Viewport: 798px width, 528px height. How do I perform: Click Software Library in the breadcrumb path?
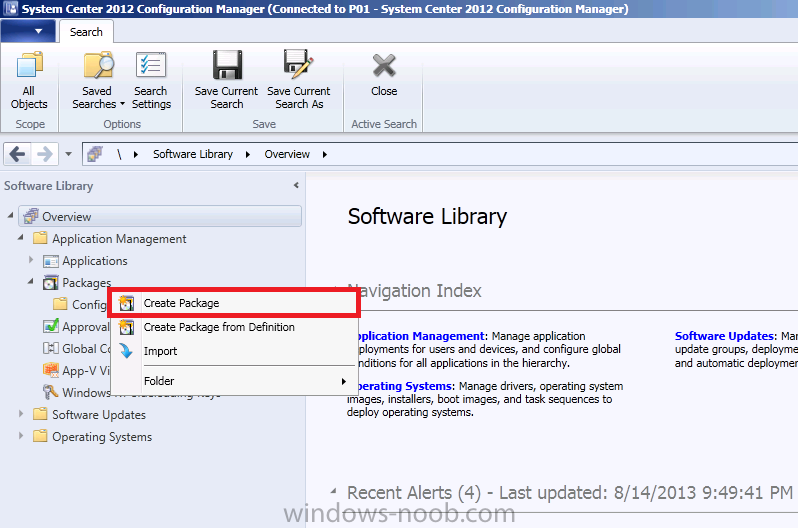(x=192, y=154)
